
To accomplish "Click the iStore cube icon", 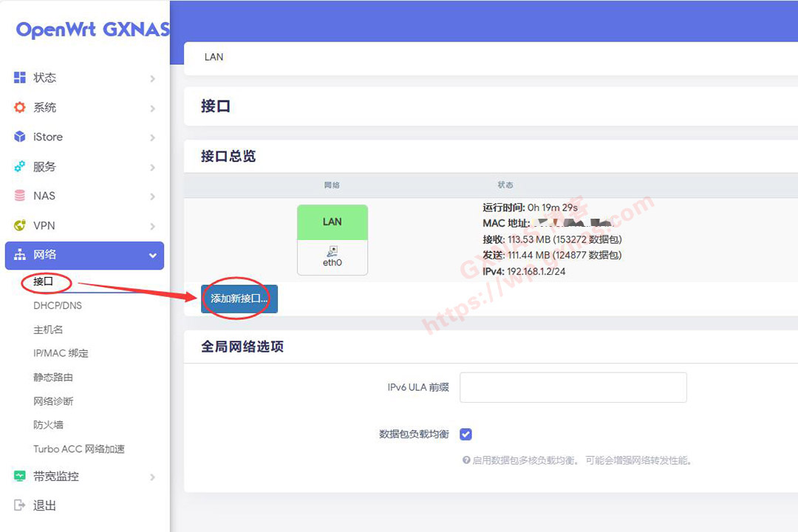I will [20, 137].
